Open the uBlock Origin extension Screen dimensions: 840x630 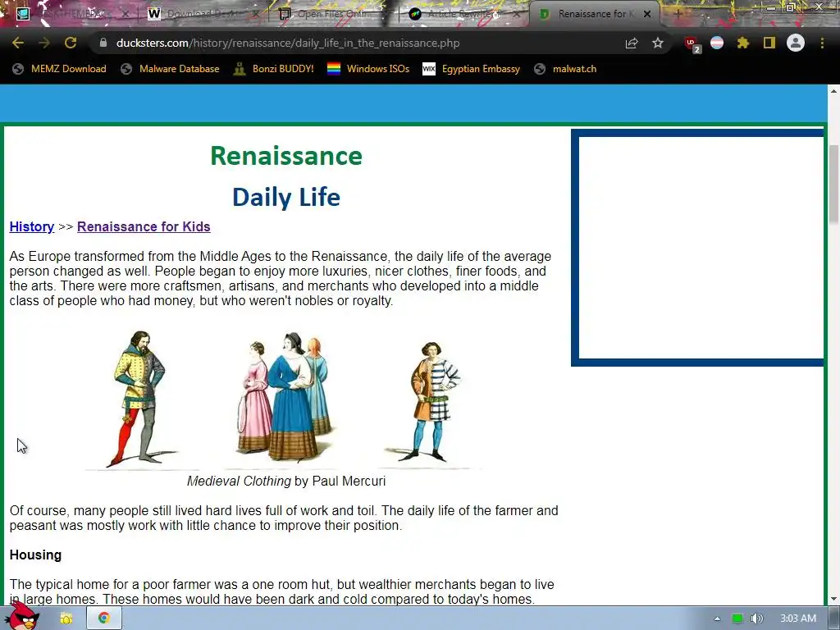(x=692, y=44)
